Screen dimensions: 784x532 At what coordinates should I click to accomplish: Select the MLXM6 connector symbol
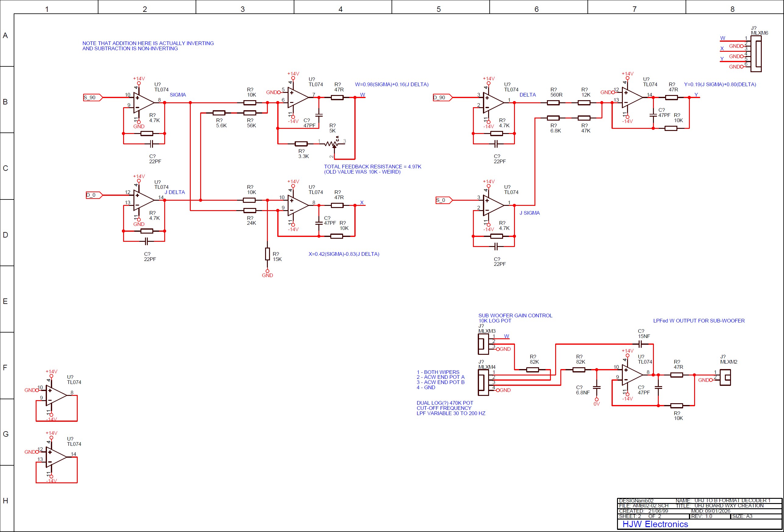(756, 54)
